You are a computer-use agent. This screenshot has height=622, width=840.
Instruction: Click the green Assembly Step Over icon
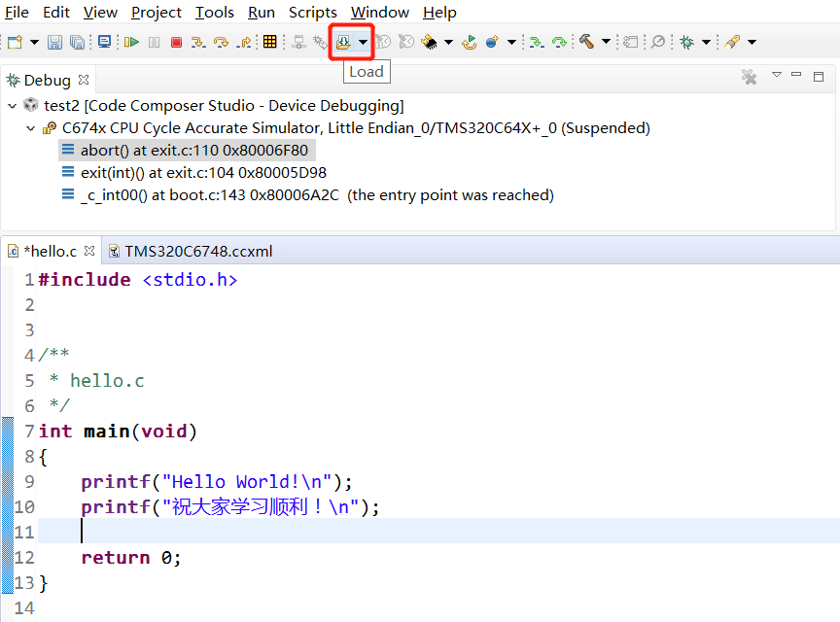(x=559, y=42)
